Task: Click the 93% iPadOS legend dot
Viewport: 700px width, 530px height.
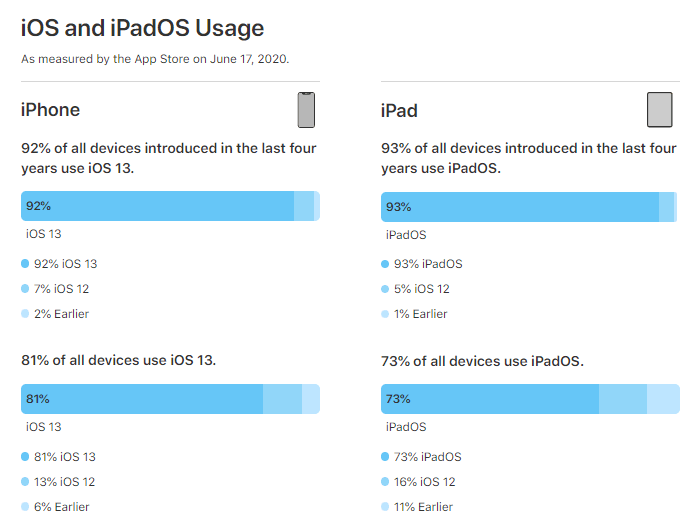Action: (385, 264)
